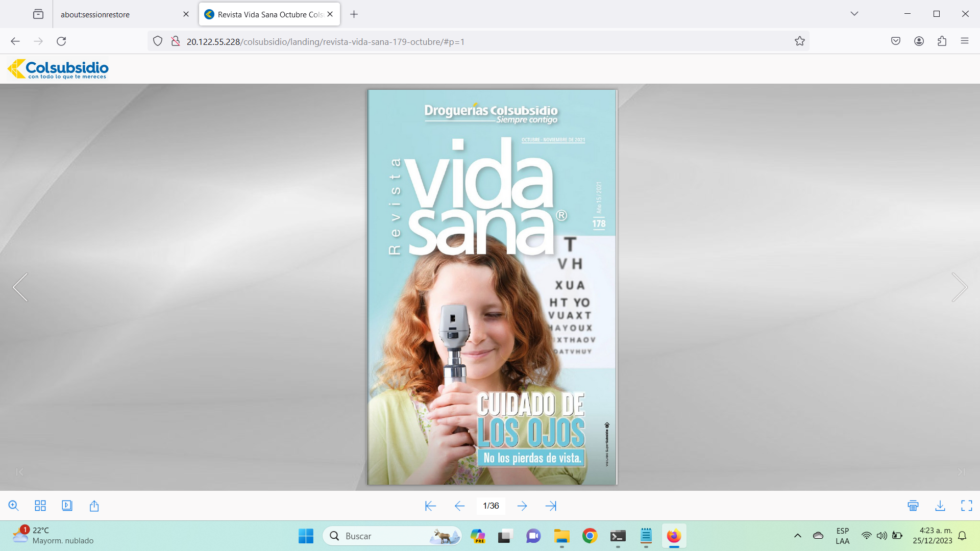Open the weather widget 22°C
The height and width of the screenshot is (551, 980).
pyautogui.click(x=53, y=536)
